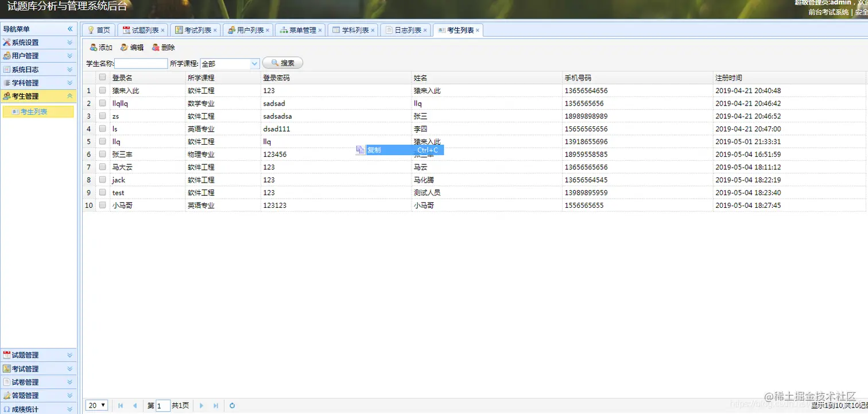This screenshot has width=868, height=414.
Task: Go to the last page
Action: (x=216, y=406)
